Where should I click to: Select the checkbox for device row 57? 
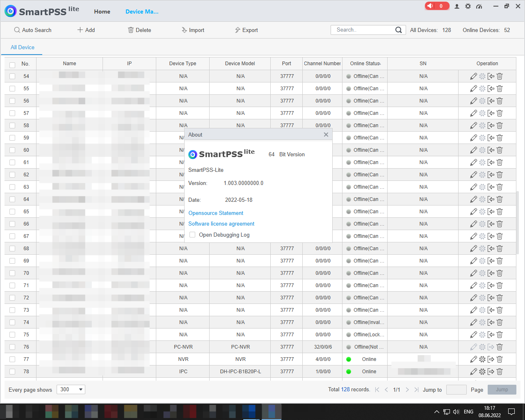(x=12, y=113)
